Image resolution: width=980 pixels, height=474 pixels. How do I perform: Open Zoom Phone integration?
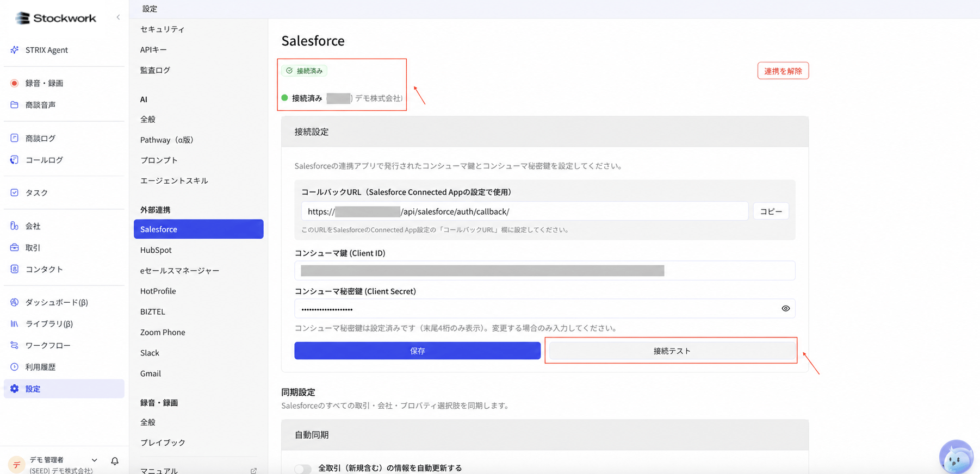pos(163,332)
